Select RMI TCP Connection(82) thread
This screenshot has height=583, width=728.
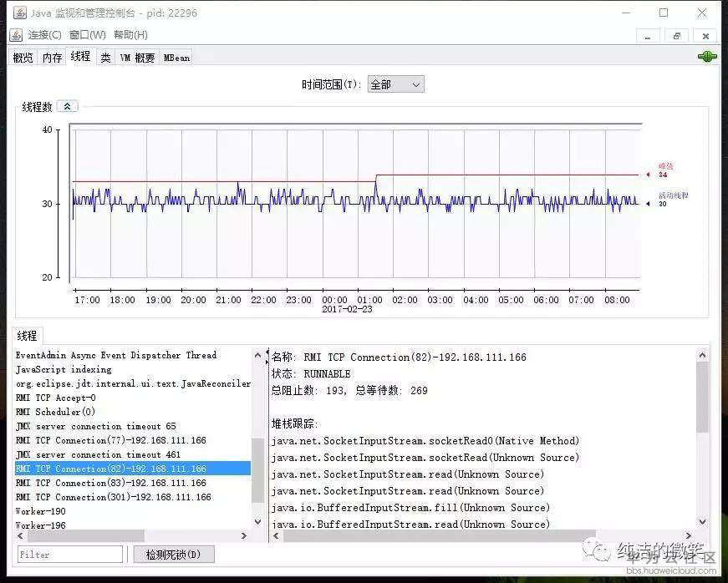[x=133, y=469]
